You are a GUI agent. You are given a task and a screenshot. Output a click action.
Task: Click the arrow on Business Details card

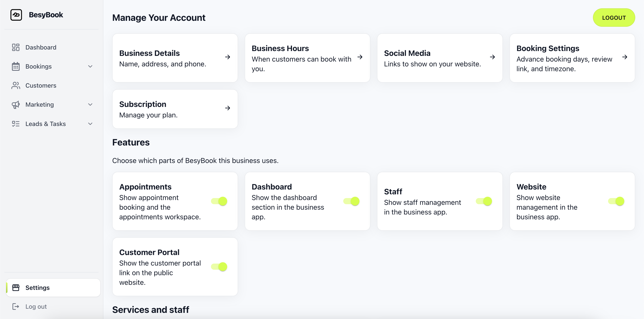pyautogui.click(x=228, y=57)
